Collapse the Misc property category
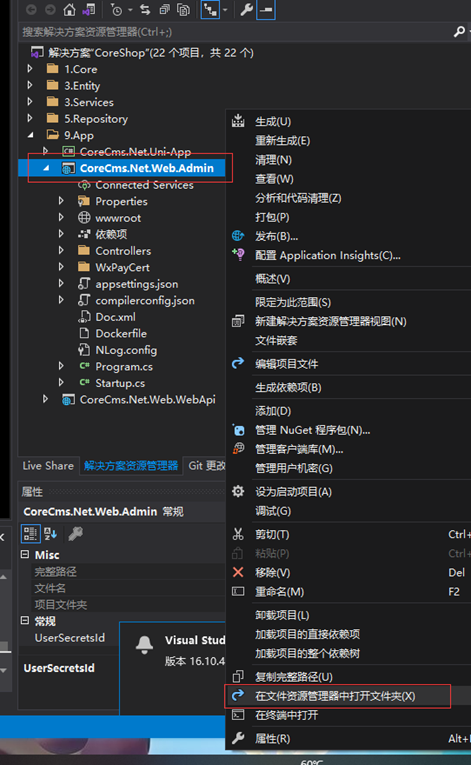The height and width of the screenshot is (765, 471). [x=25, y=554]
